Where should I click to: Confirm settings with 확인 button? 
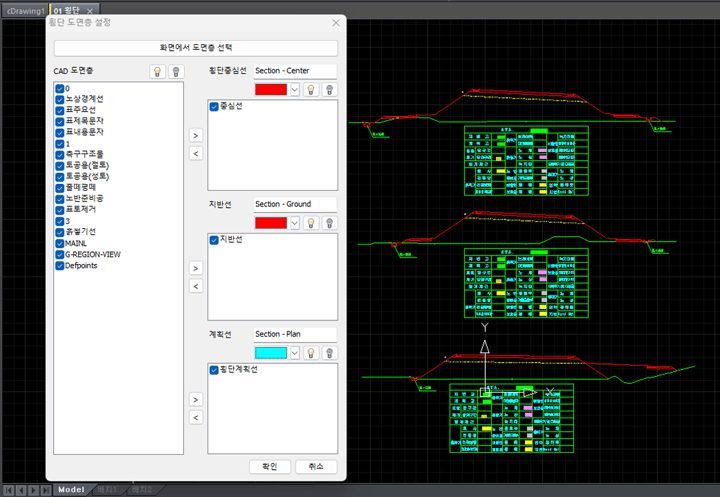(x=270, y=467)
